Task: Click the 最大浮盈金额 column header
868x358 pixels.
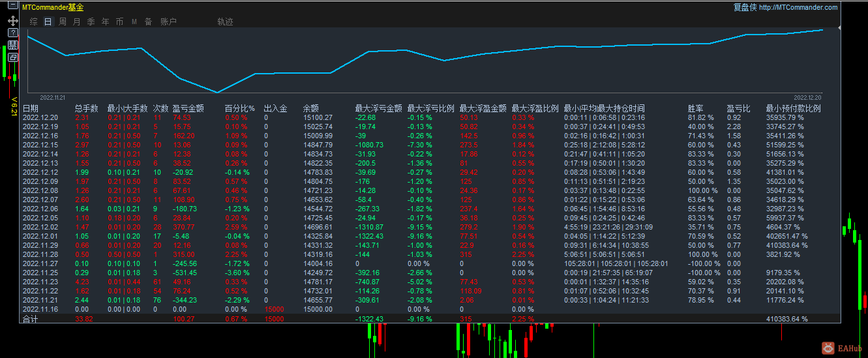Action: 483,108
